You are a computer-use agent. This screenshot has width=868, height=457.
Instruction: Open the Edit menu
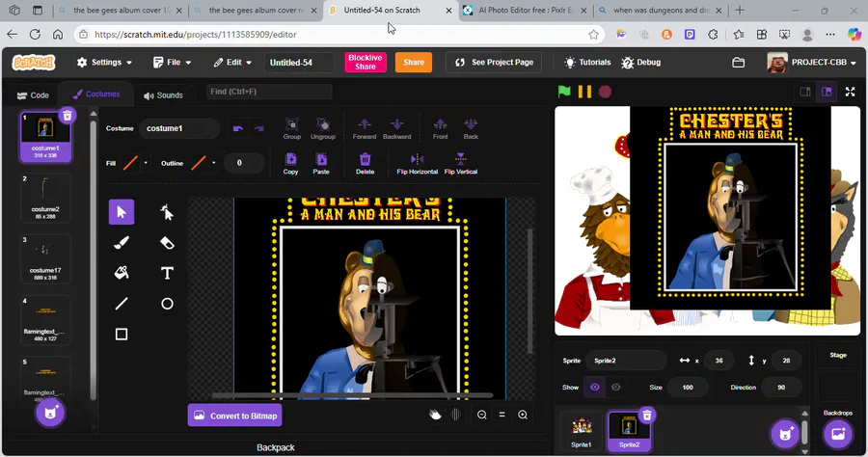click(232, 63)
